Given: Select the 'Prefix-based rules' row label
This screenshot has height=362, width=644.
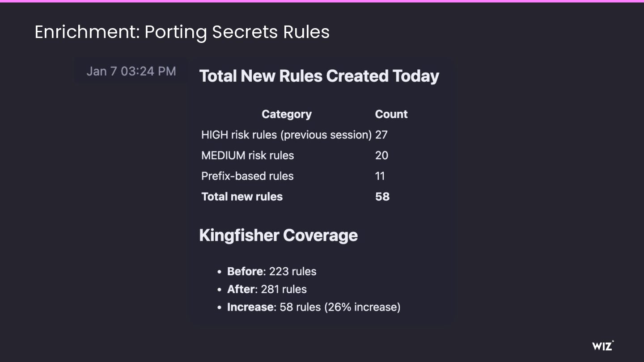Looking at the screenshot, I should (x=247, y=176).
